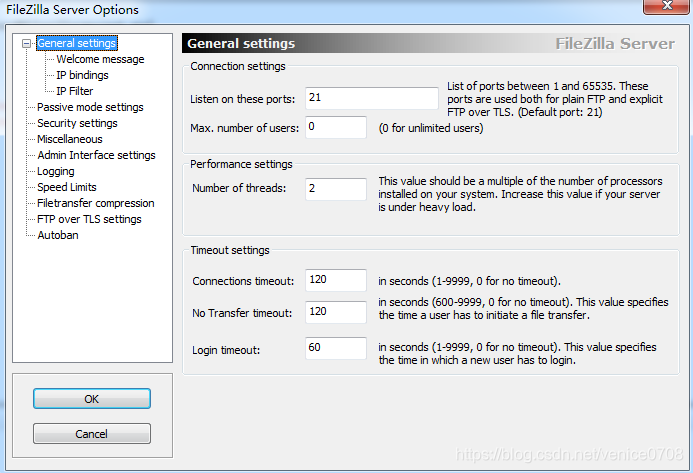Open the IP Filter page
The height and width of the screenshot is (473, 693).
click(x=75, y=91)
